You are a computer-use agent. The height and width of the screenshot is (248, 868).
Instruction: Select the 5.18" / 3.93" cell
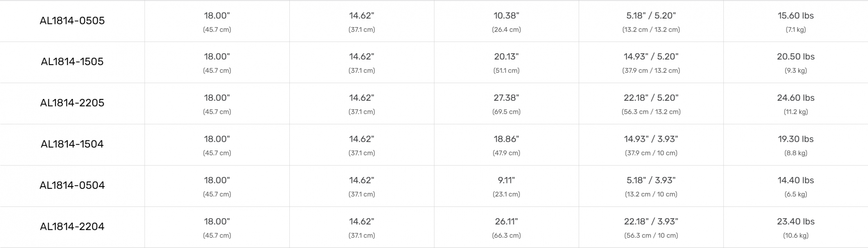tap(651, 180)
